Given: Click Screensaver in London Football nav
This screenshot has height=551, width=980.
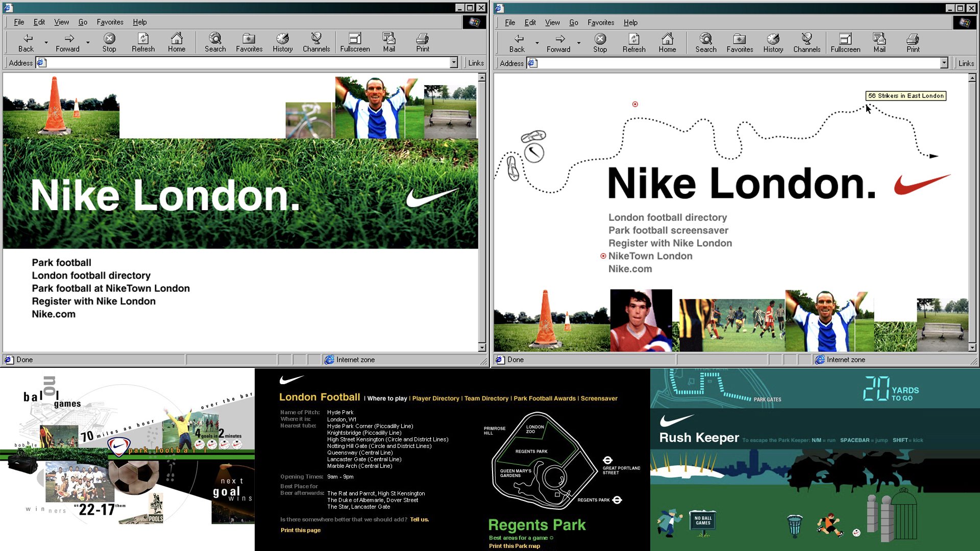Looking at the screenshot, I should (x=599, y=398).
